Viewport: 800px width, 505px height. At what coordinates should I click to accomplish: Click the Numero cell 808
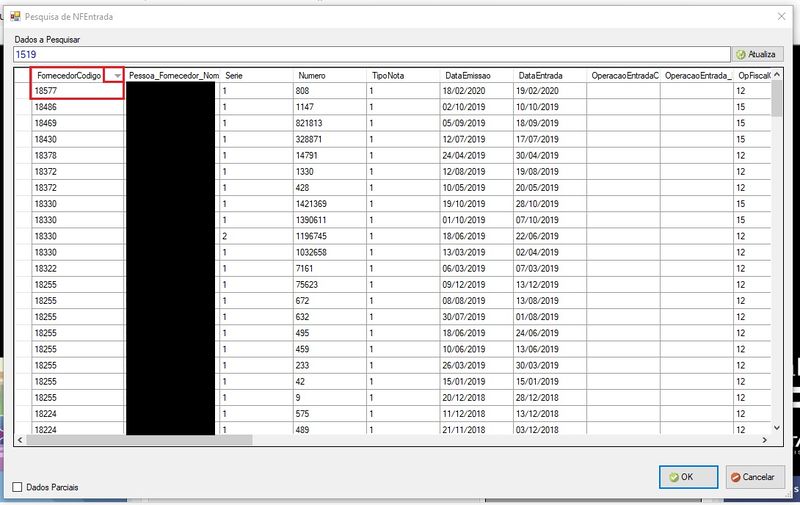[x=330, y=91]
